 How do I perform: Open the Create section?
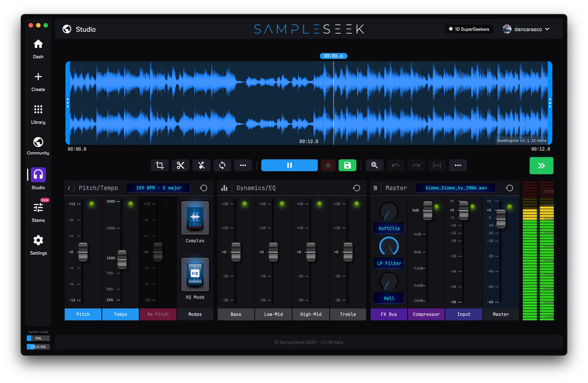(x=38, y=82)
